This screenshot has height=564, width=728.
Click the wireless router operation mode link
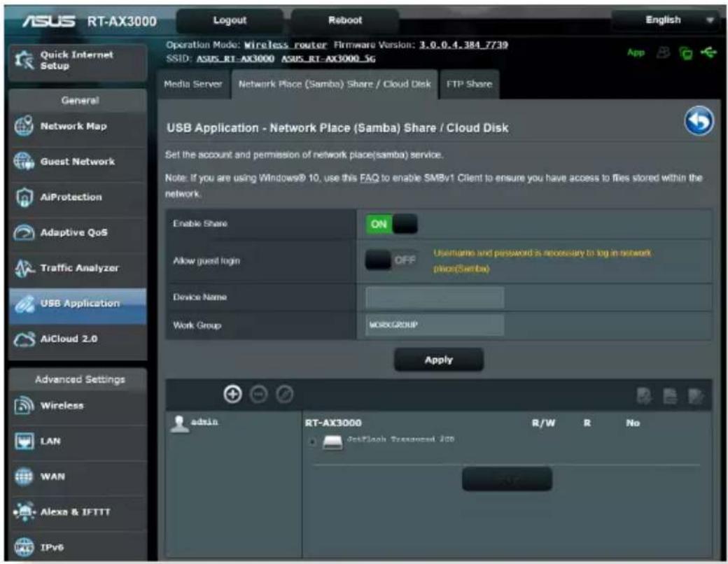(x=286, y=45)
